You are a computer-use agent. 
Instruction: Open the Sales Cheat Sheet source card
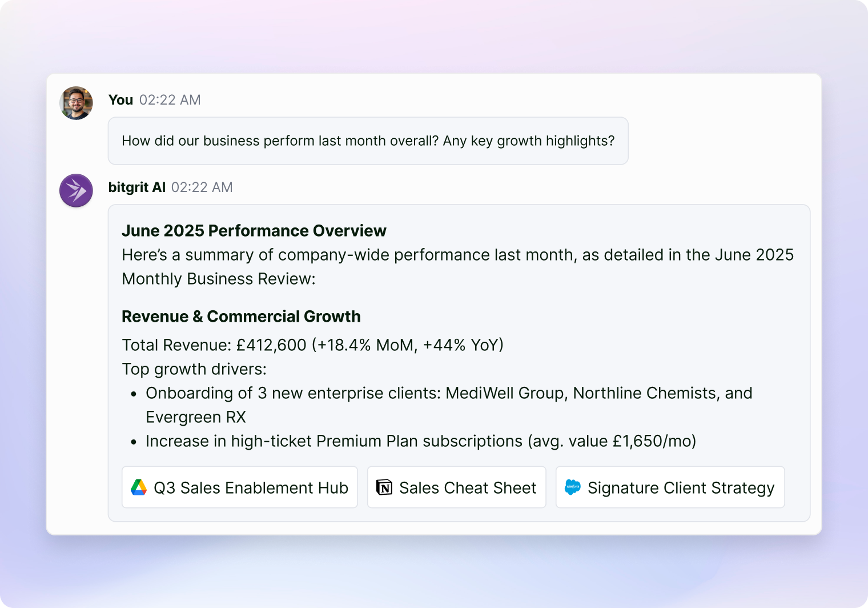tap(456, 487)
